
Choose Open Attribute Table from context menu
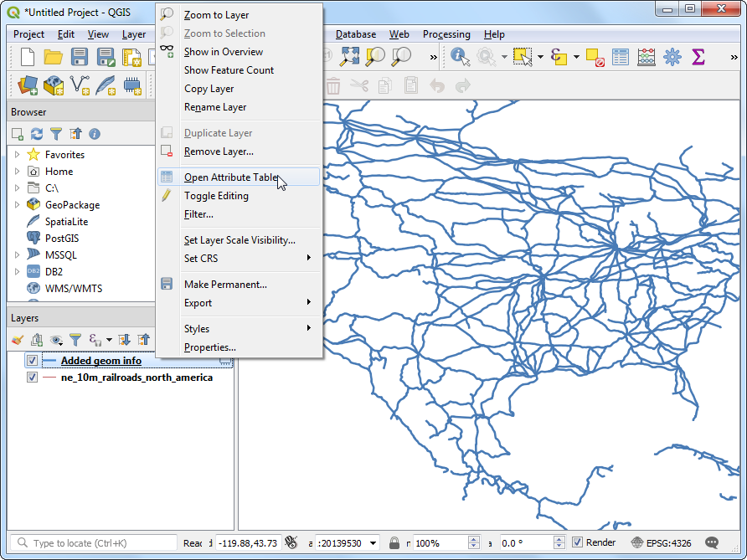point(231,177)
